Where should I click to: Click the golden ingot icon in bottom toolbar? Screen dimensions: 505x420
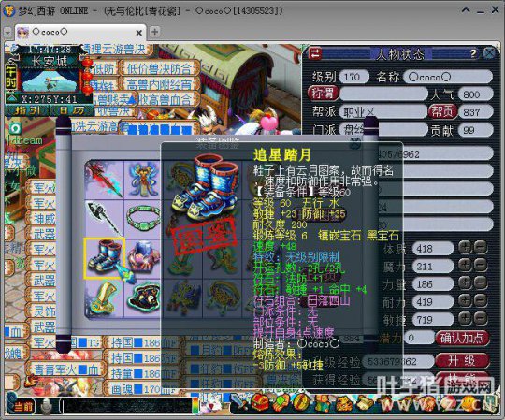click(x=343, y=403)
